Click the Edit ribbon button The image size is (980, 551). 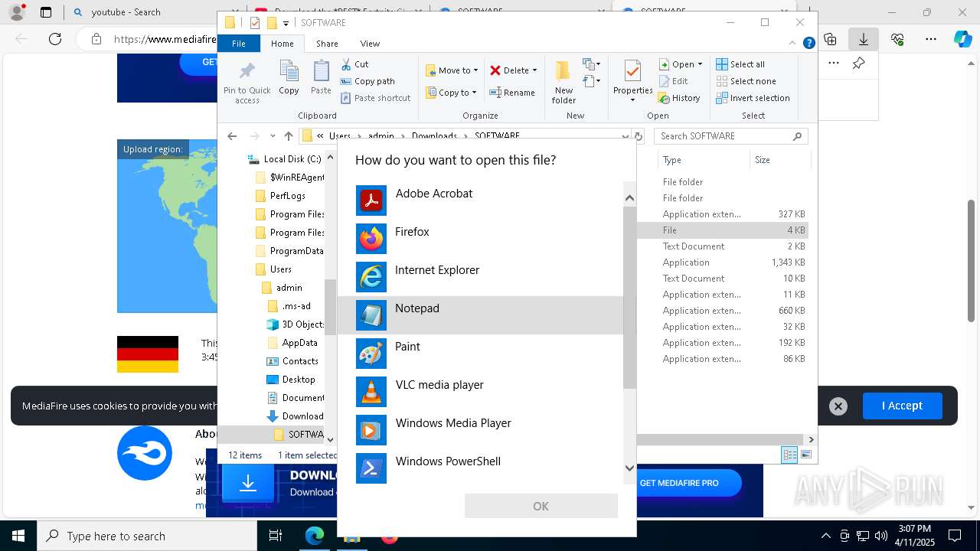point(673,81)
